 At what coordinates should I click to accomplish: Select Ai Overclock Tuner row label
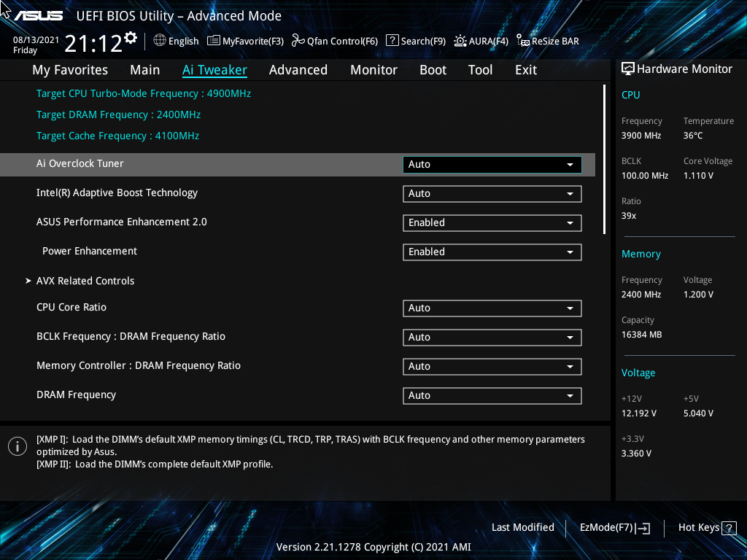point(80,163)
